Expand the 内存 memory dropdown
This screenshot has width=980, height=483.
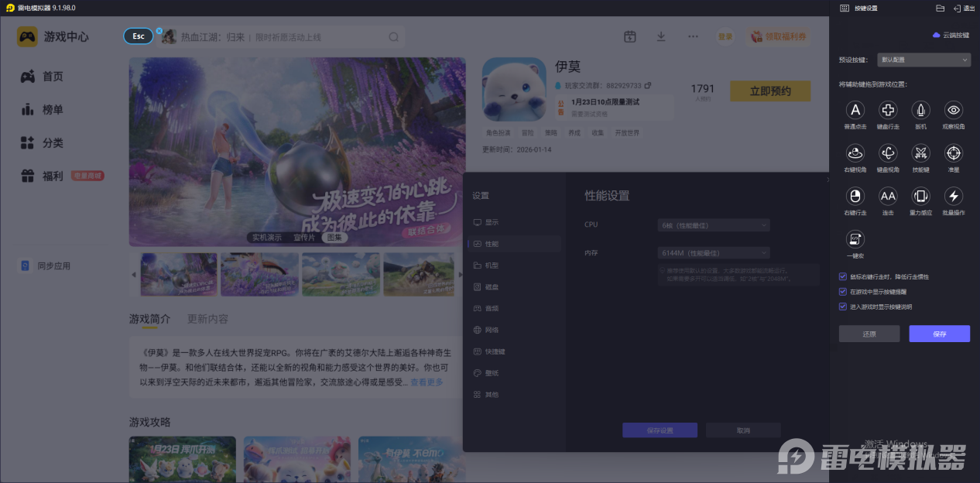coord(714,253)
